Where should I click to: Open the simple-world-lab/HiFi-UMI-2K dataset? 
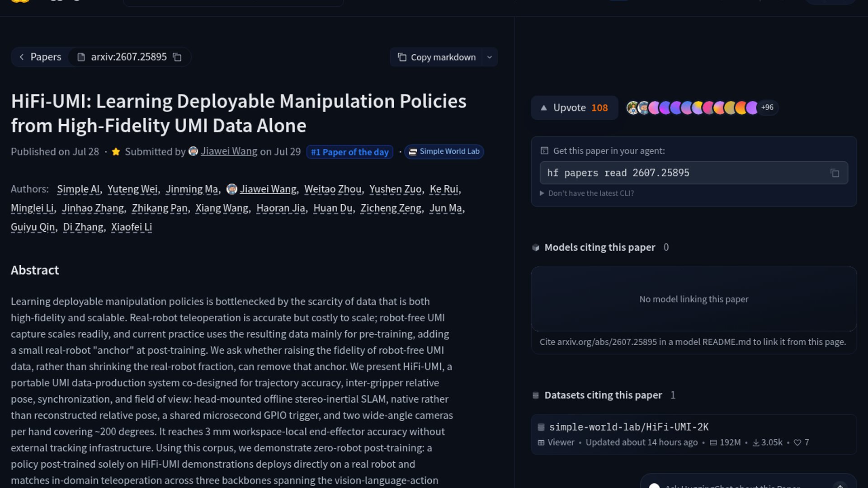pos(628,427)
